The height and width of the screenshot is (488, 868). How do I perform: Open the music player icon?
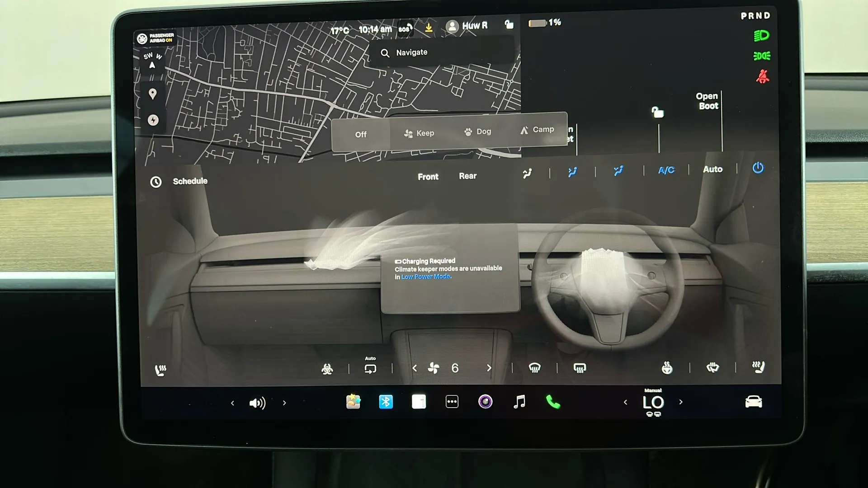[x=519, y=401]
